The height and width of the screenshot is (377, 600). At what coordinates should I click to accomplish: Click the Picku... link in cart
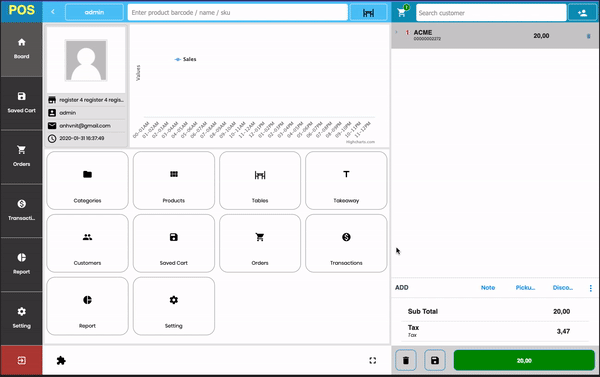pyautogui.click(x=525, y=287)
